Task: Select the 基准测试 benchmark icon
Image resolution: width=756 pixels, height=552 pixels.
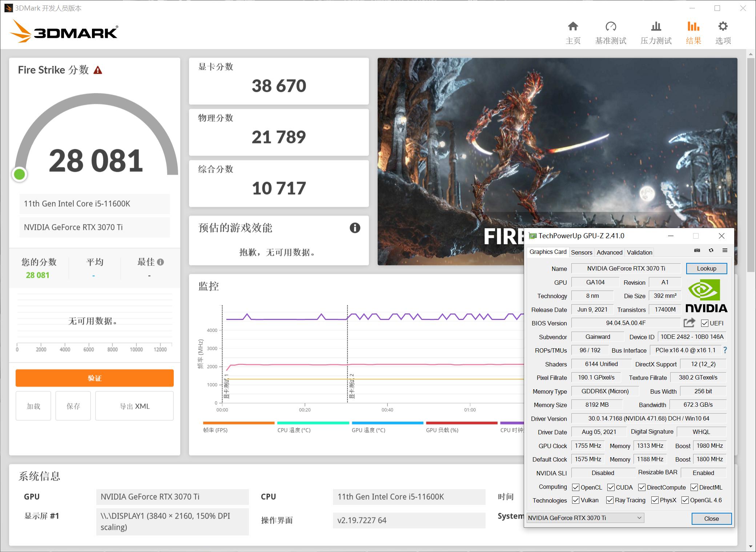Action: tap(611, 26)
